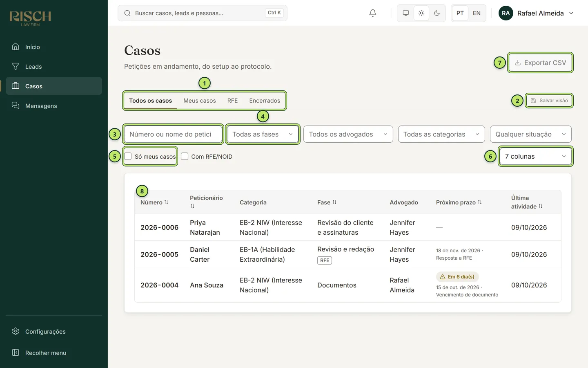
Task: Click the RA user avatar
Action: click(x=506, y=13)
